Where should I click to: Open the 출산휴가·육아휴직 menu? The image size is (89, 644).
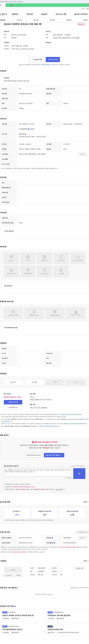81,14
